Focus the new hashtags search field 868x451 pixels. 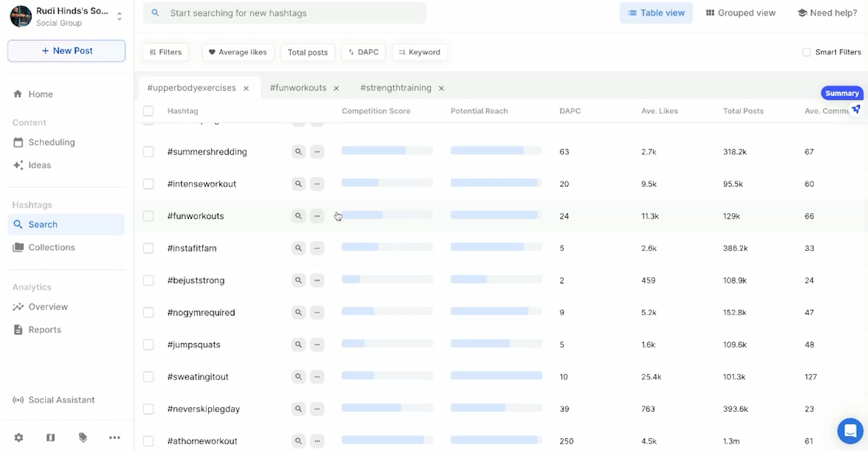pyautogui.click(x=284, y=13)
